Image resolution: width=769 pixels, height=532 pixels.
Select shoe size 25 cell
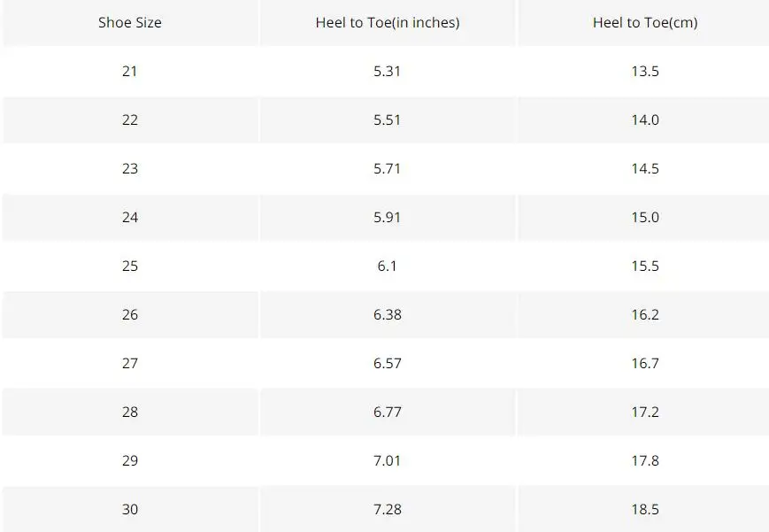point(130,266)
